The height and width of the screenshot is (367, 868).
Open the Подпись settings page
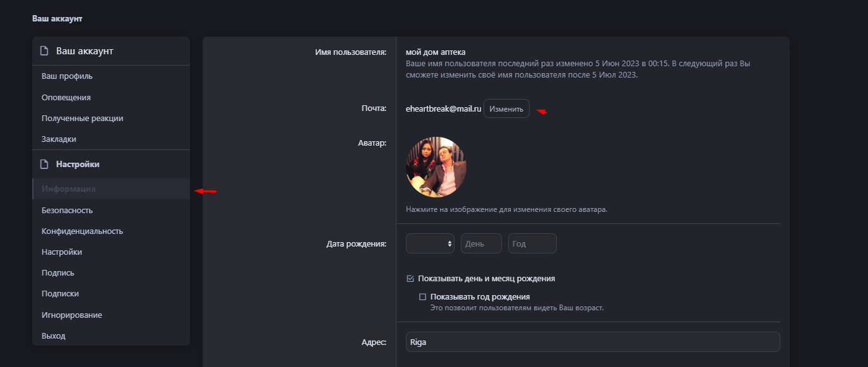pos(58,273)
